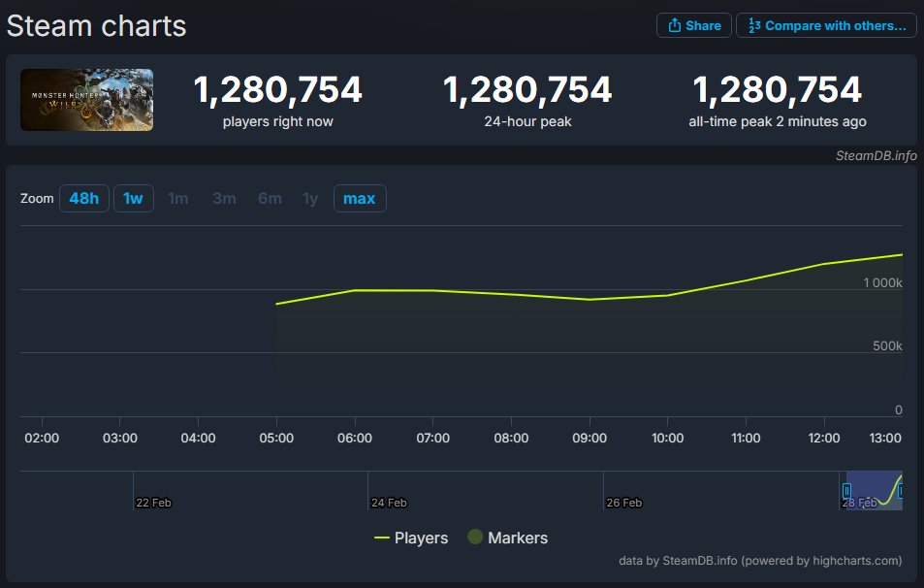Open Compare with others option
Screen dimensions: 924x588
click(826, 25)
